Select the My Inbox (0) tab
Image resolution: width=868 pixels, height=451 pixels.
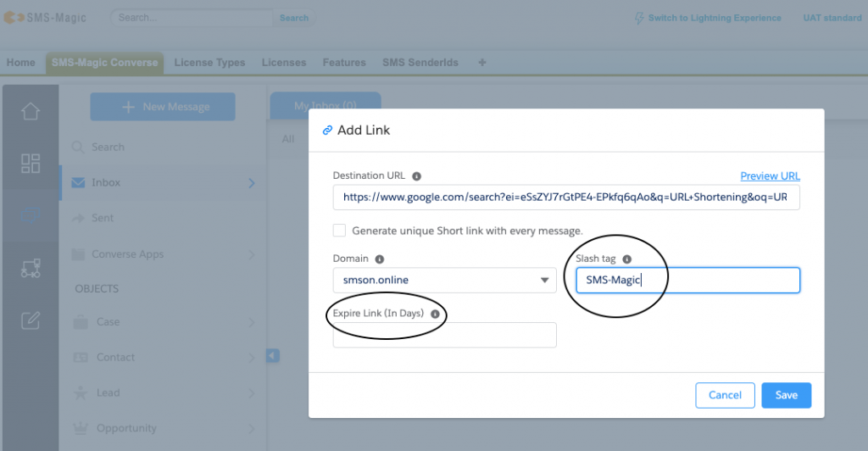[325, 105]
